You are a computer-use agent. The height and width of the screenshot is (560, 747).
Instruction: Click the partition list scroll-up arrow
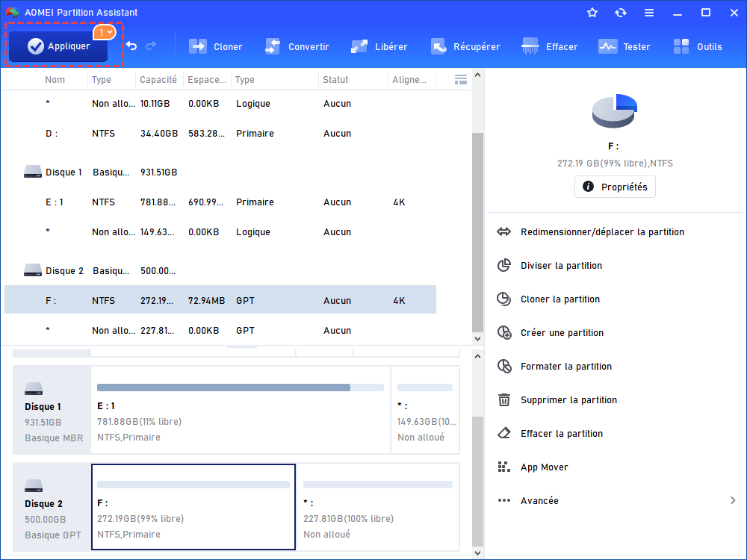tap(477, 75)
